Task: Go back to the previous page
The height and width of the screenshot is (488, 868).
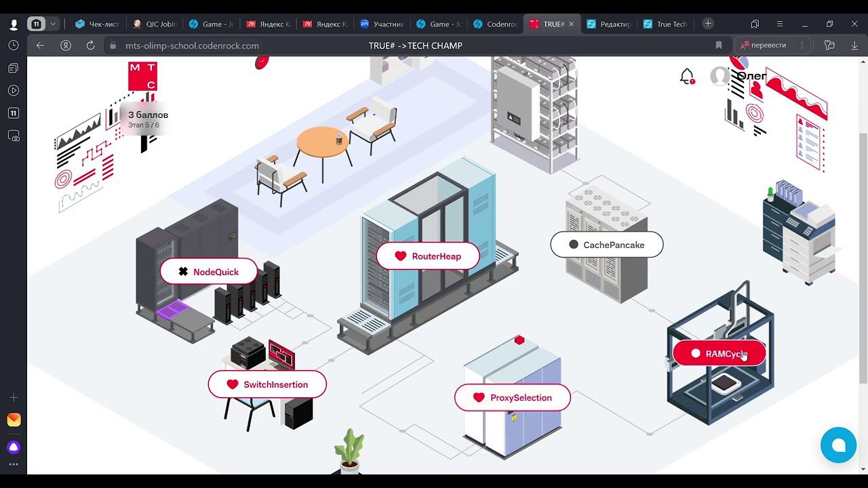Action: 41,45
